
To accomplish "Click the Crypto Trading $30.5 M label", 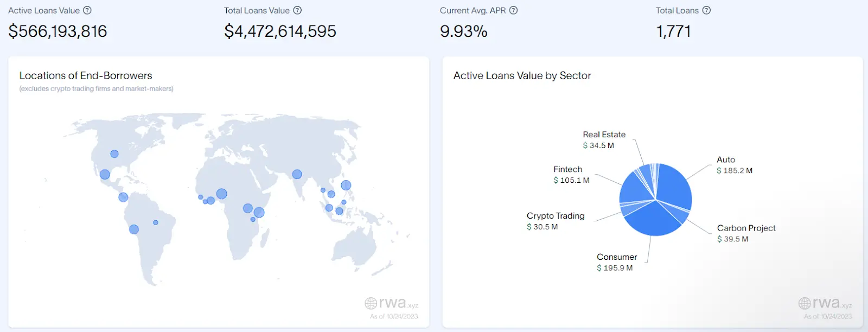I will click(555, 221).
